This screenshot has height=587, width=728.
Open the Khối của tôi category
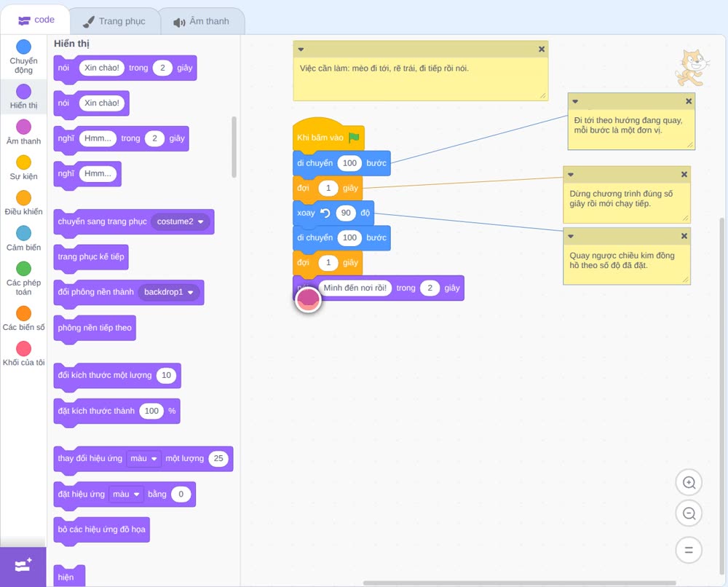[23, 353]
